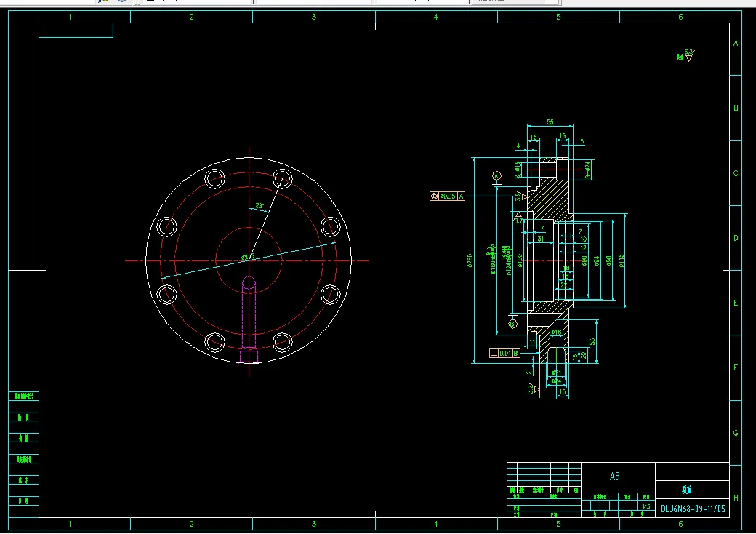
Task: Select the ø115 diameter dimension
Action: click(x=621, y=260)
